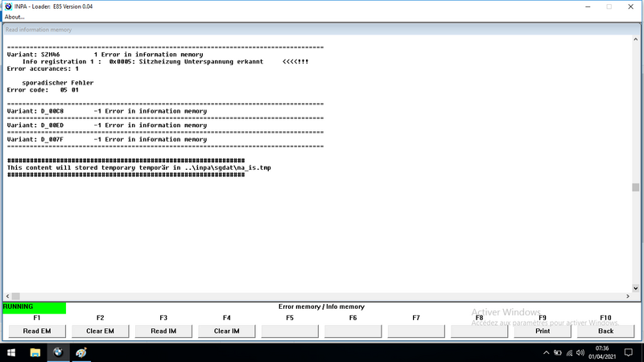Viewport: 644px width, 362px height.
Task: Click 'Error memory / Info memory' label
Action: click(x=321, y=306)
